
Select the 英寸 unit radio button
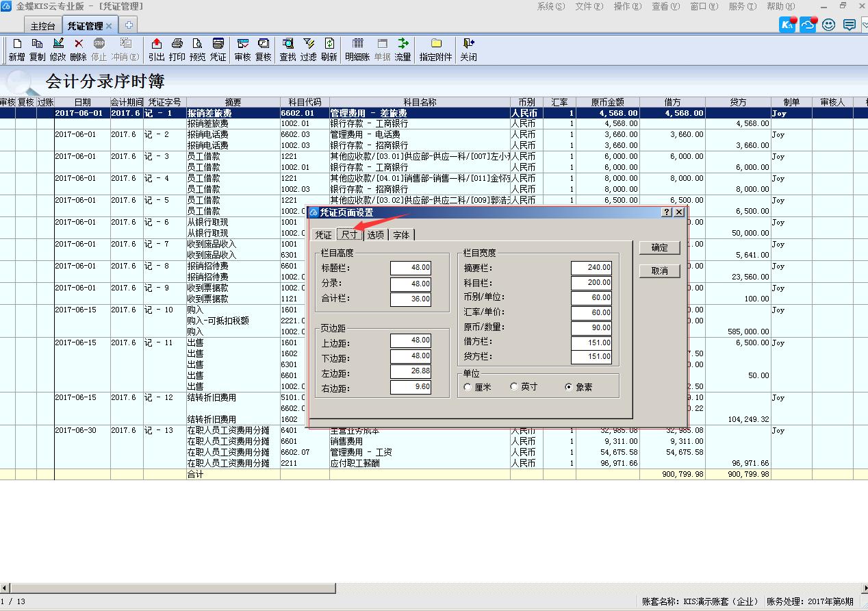[x=514, y=387]
